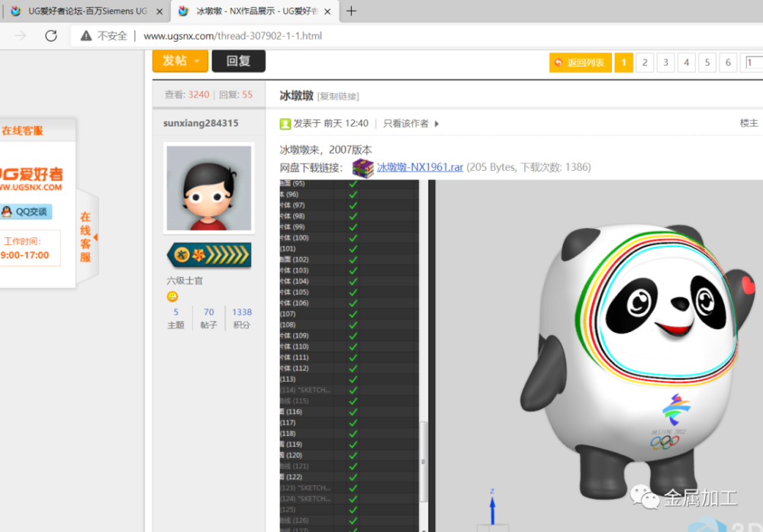763x532 pixels.
Task: Go to page 2 of the thread
Action: pos(645,63)
